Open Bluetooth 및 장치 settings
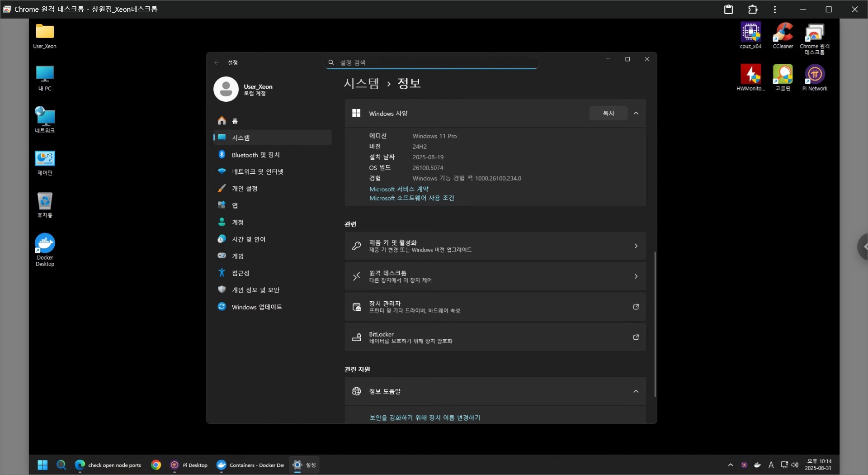Screen dimensions: 868x475 [x=272, y=155]
